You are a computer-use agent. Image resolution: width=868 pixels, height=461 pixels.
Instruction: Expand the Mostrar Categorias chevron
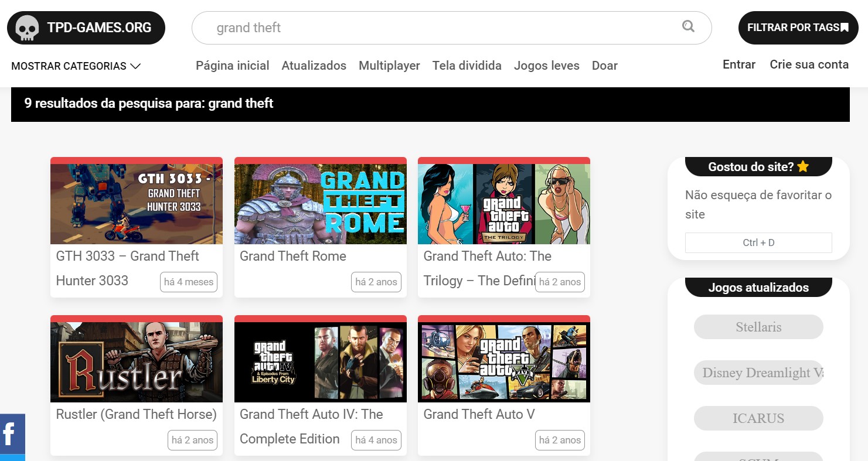pos(135,66)
